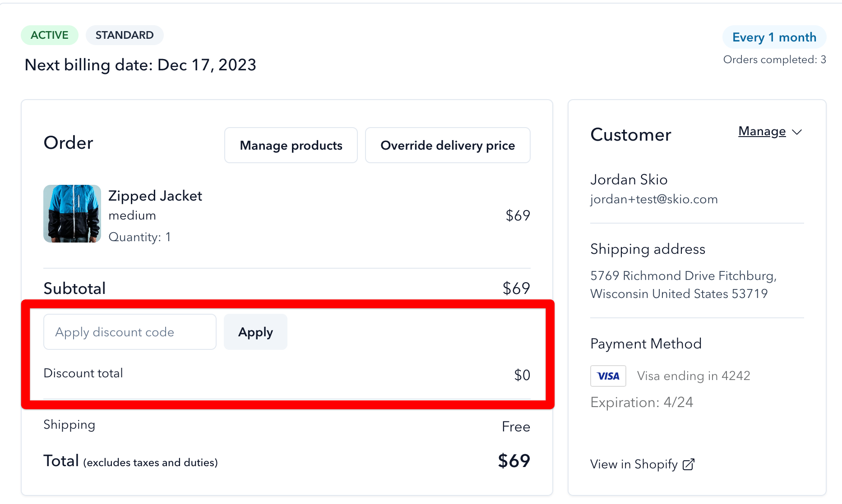Click the external link icon beside Shopify
The width and height of the screenshot is (842, 504).
click(x=689, y=464)
